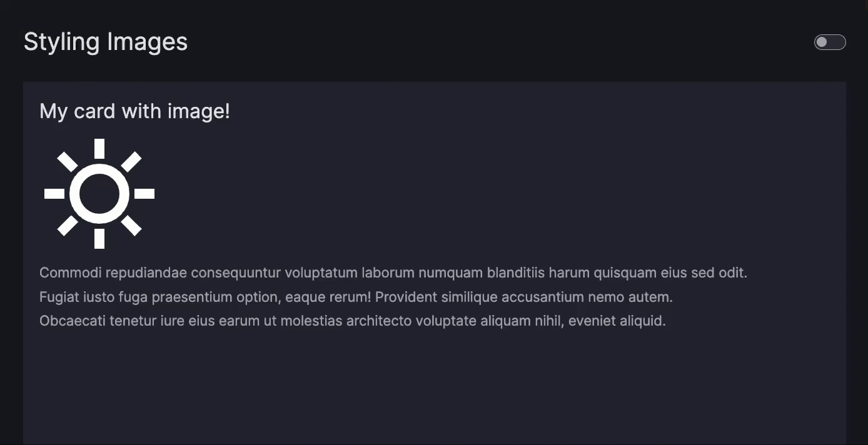Viewport: 868px width, 445px height.
Task: Click the top ray of the sun icon
Action: coord(99,149)
